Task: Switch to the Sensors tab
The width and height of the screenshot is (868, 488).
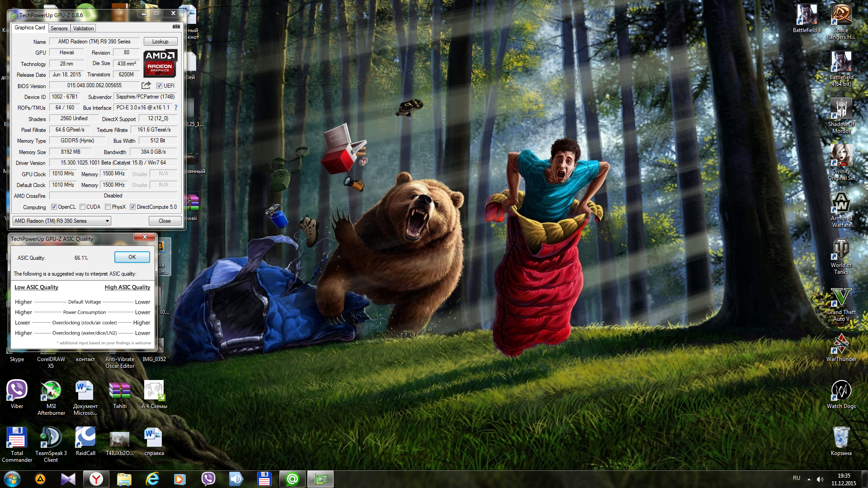Action: [59, 28]
